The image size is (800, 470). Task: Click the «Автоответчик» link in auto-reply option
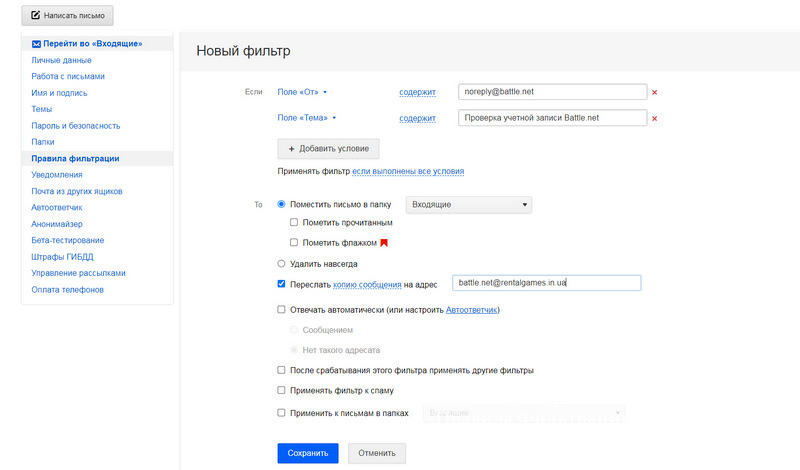pyautogui.click(x=471, y=310)
